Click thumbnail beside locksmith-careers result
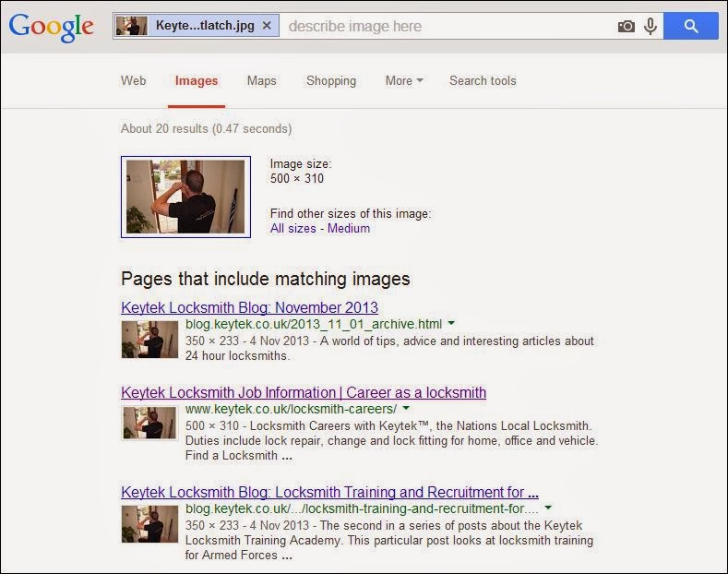Image resolution: width=728 pixels, height=574 pixels. (x=149, y=423)
